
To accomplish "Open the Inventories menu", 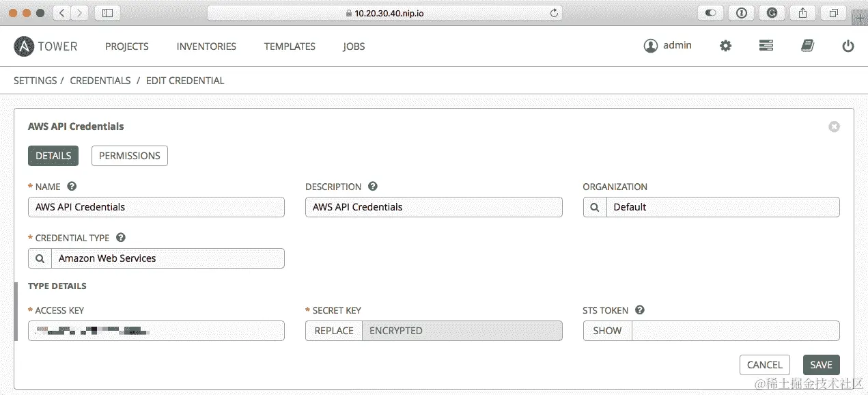I will point(206,46).
